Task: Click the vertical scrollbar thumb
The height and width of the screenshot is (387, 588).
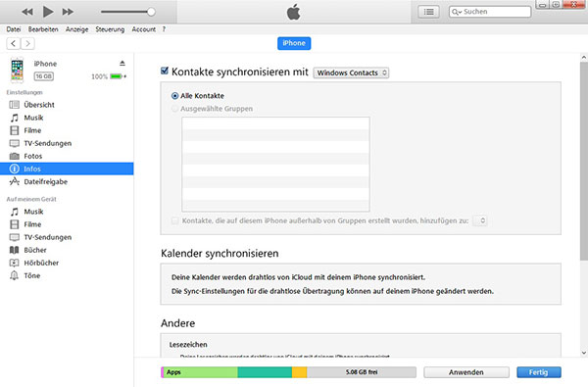Action: [x=584, y=162]
